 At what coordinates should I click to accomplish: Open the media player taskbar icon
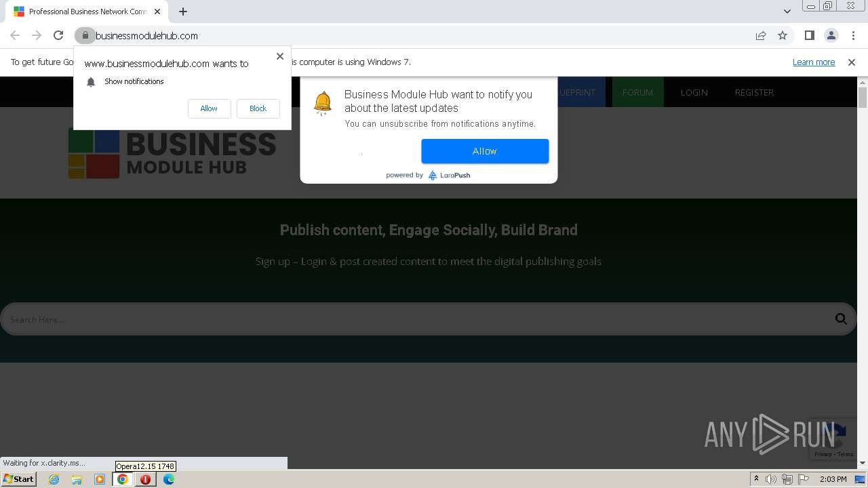[x=100, y=479]
